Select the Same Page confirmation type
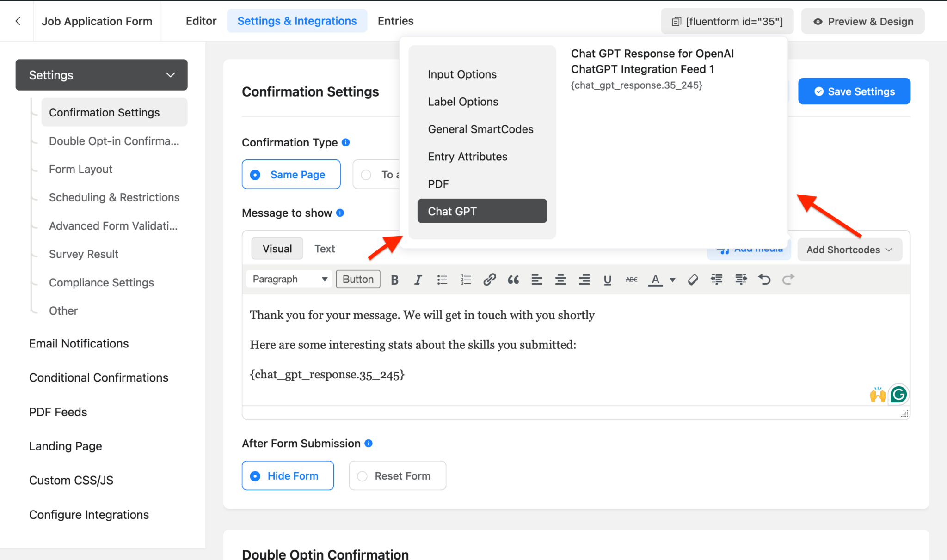Viewport: 947px width, 560px height. [291, 174]
